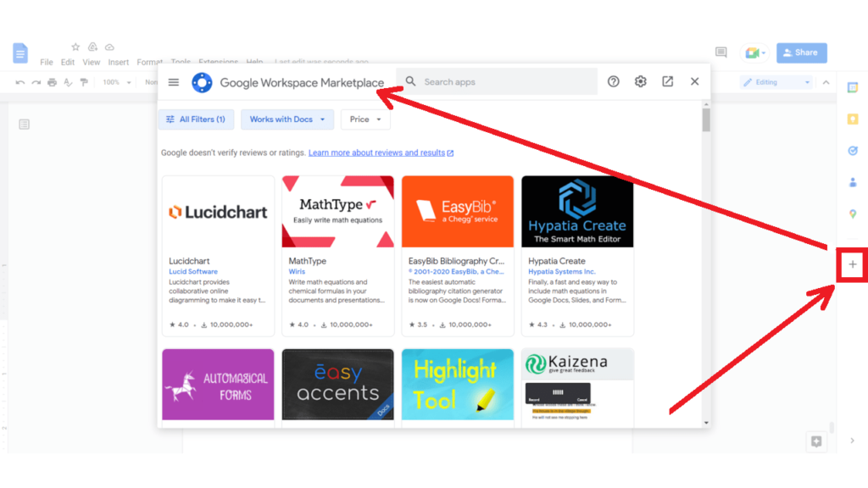Open the EasyBib developer link
Image resolution: width=868 pixels, height=488 pixels.
[456, 272]
